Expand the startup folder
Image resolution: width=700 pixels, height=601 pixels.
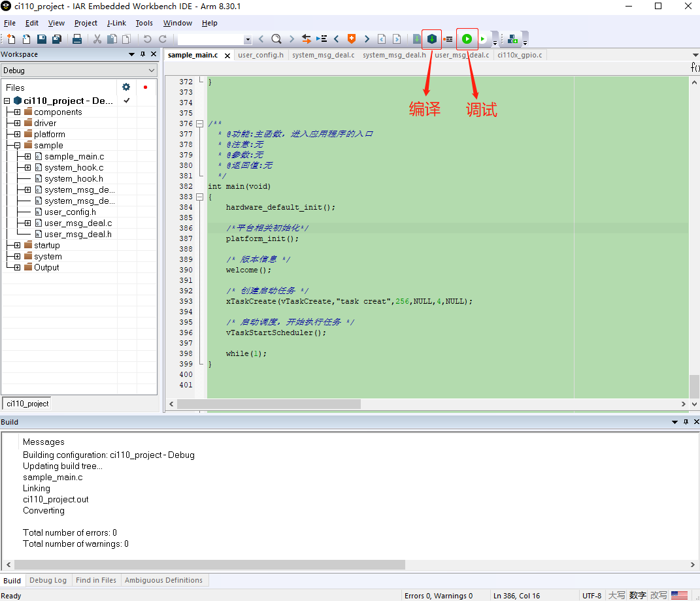pos(17,246)
